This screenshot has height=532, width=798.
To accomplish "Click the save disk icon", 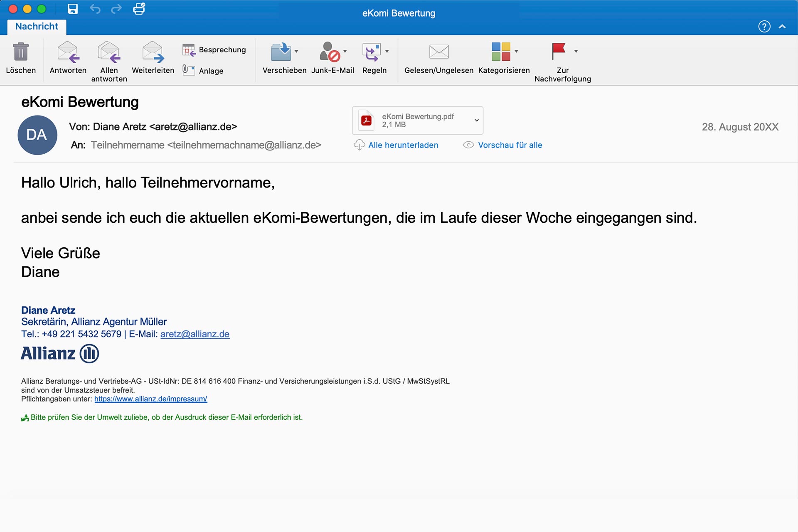I will tap(73, 9).
